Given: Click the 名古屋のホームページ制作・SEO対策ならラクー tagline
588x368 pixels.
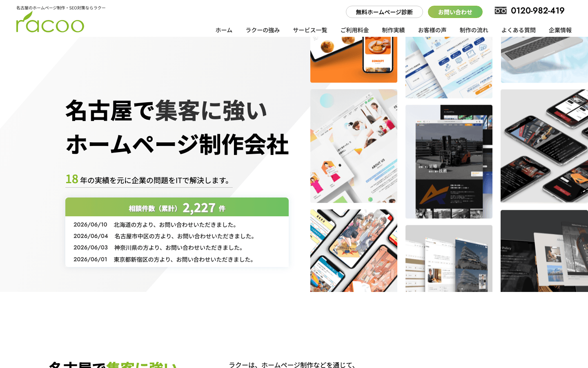Looking at the screenshot, I should [x=61, y=8].
